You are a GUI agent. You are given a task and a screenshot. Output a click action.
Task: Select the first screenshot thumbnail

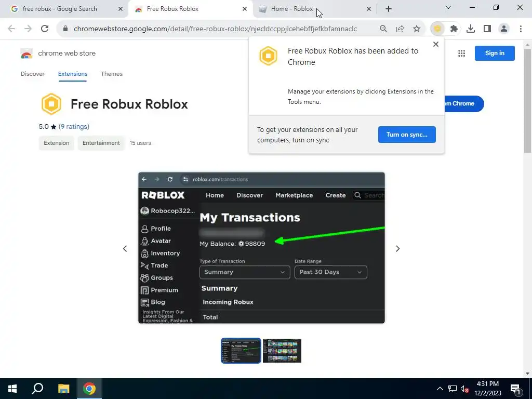tap(241, 351)
